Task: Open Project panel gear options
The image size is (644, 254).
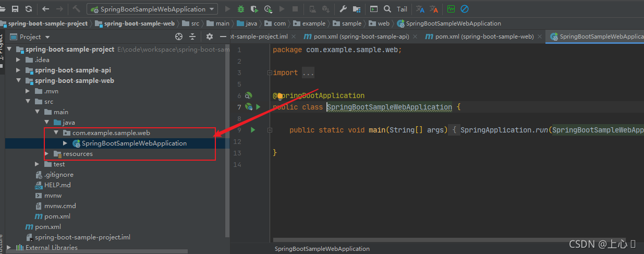Action: (210, 37)
